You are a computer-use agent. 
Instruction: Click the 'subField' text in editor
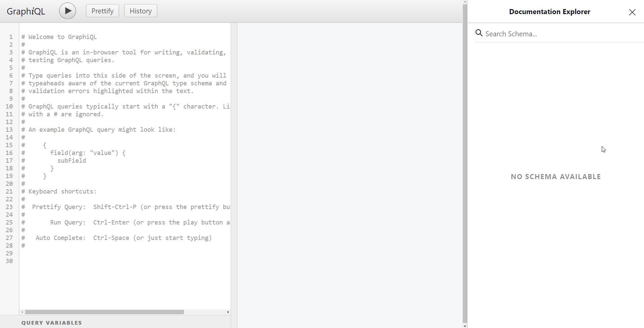72,161
